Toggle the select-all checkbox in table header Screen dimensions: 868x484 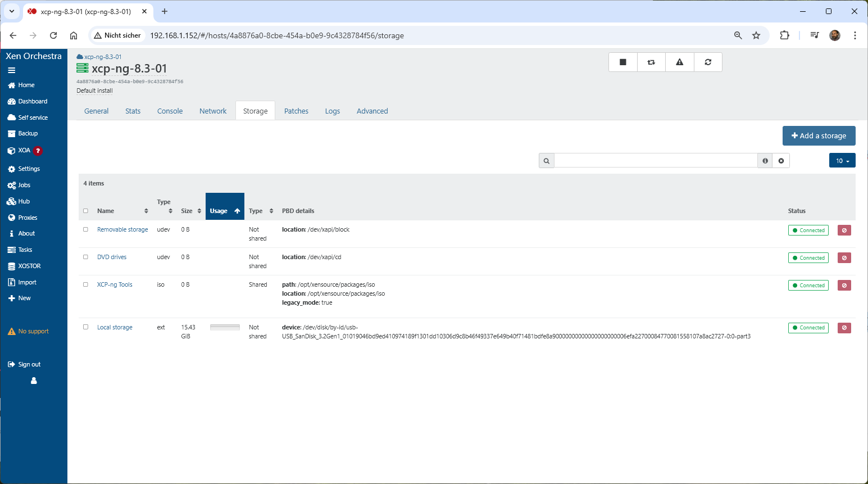point(86,211)
